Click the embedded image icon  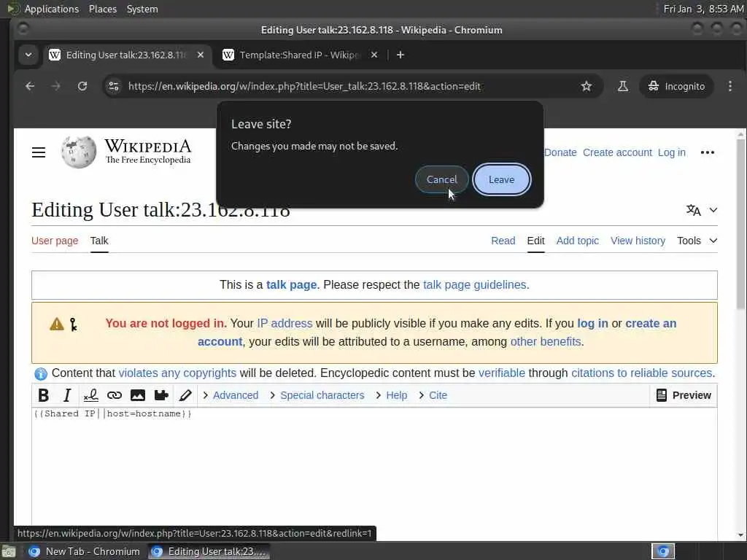[138, 395]
